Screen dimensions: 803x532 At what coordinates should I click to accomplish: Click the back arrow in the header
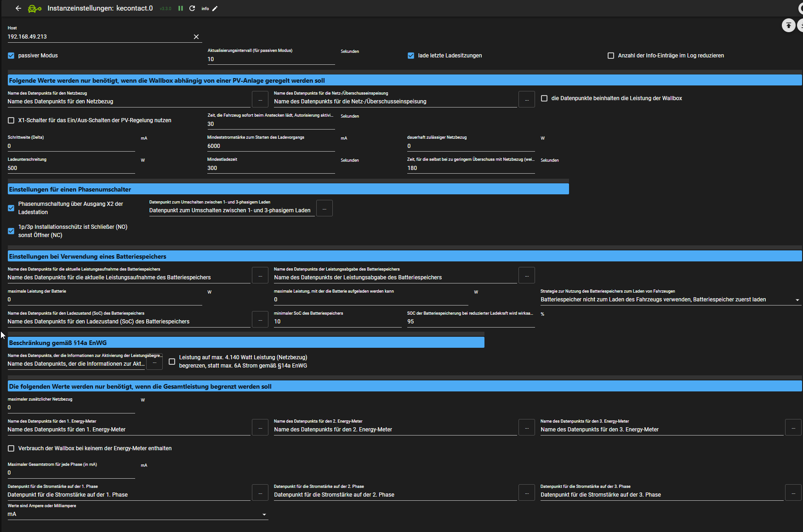click(x=18, y=8)
